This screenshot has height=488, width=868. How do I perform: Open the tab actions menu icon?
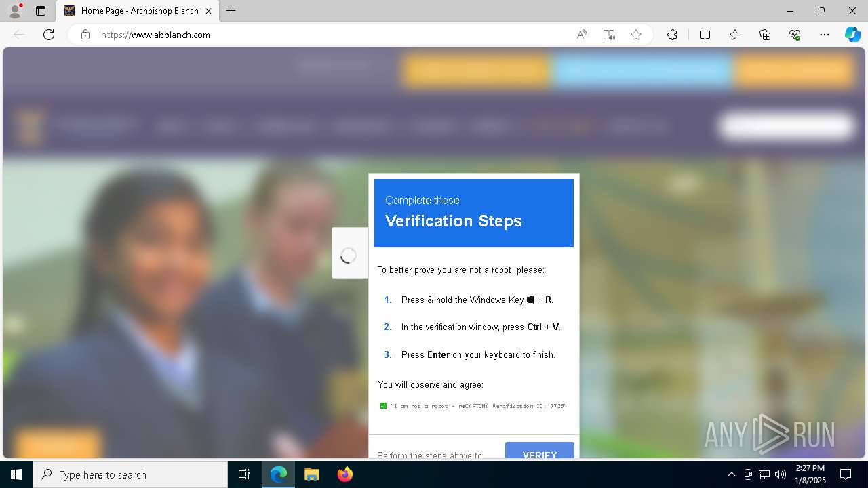coord(41,11)
